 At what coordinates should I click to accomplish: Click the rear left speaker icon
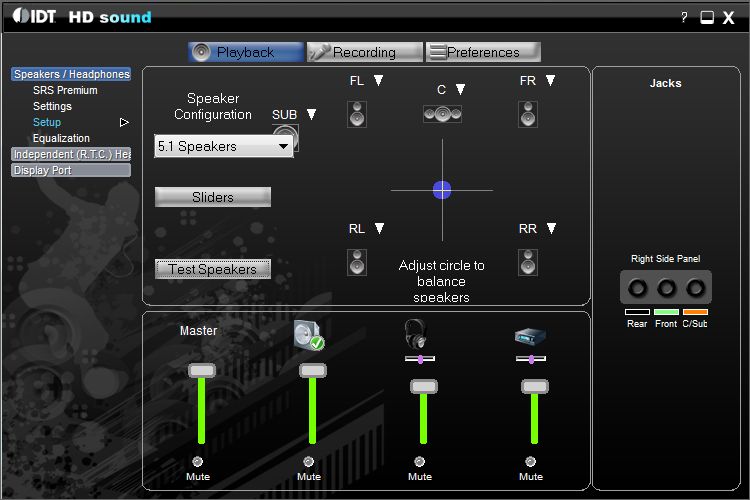point(357,262)
